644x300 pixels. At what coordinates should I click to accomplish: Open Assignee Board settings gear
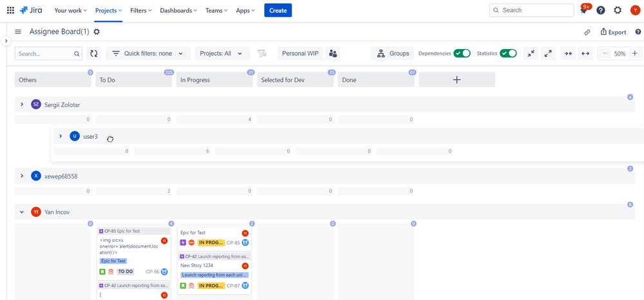point(97,32)
